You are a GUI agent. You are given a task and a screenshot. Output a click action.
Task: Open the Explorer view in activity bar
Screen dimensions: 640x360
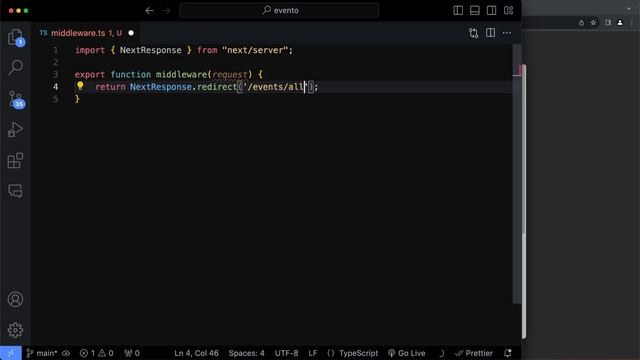16,37
